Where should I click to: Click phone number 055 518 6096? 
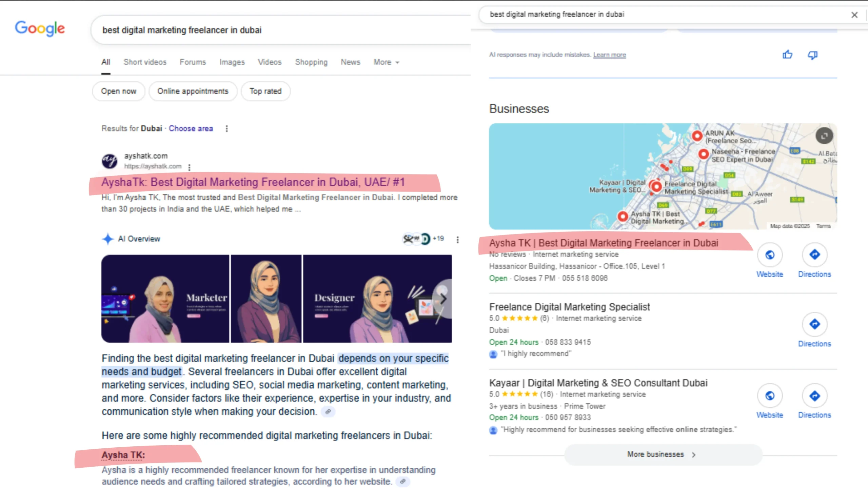click(585, 278)
